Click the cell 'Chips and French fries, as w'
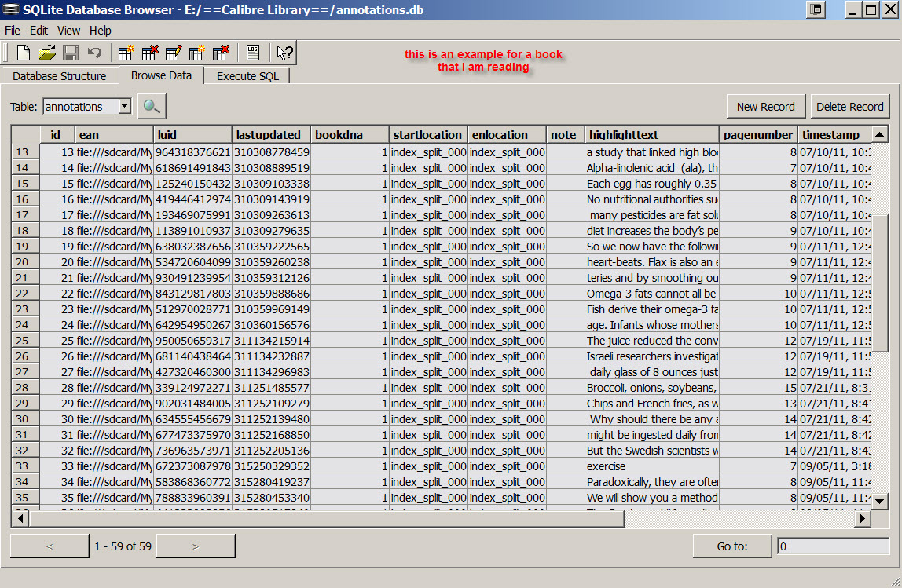Viewport: 902px width, 588px height. click(x=652, y=403)
